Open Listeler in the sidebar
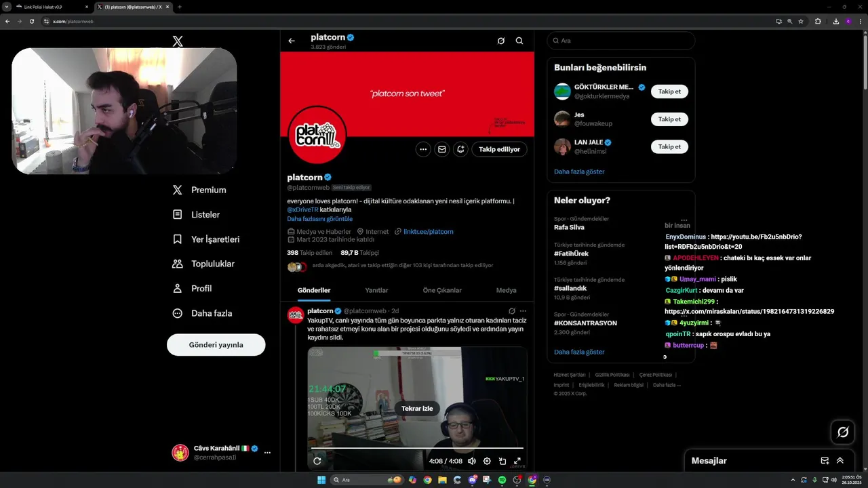 pos(196,214)
